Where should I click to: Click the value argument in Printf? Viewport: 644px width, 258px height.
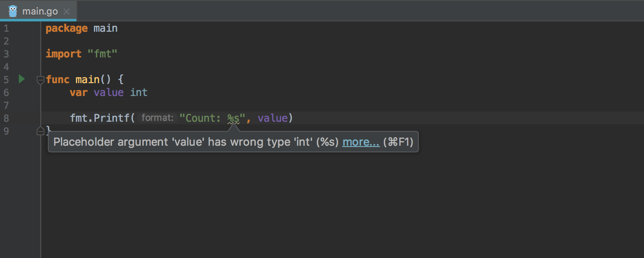tap(272, 118)
